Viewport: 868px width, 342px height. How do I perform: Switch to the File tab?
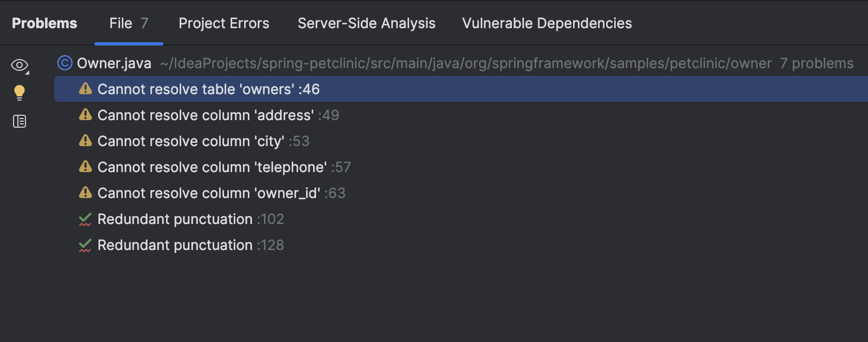pyautogui.click(x=128, y=23)
